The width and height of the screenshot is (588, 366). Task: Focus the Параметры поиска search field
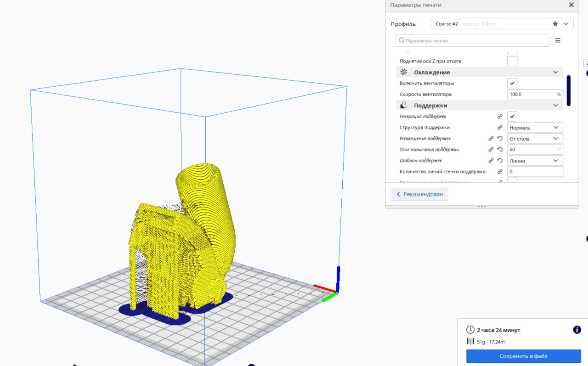[472, 40]
